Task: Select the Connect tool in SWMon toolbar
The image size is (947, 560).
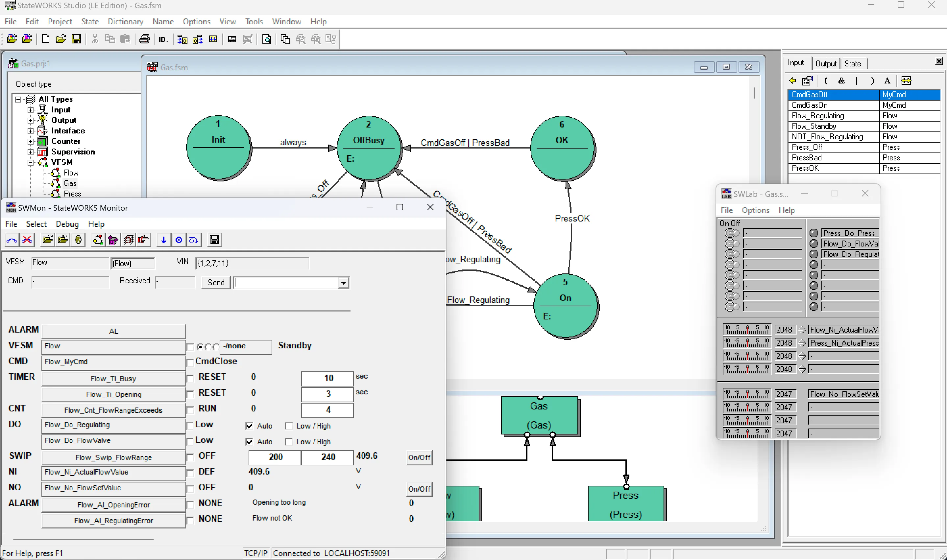Action: pyautogui.click(x=11, y=240)
